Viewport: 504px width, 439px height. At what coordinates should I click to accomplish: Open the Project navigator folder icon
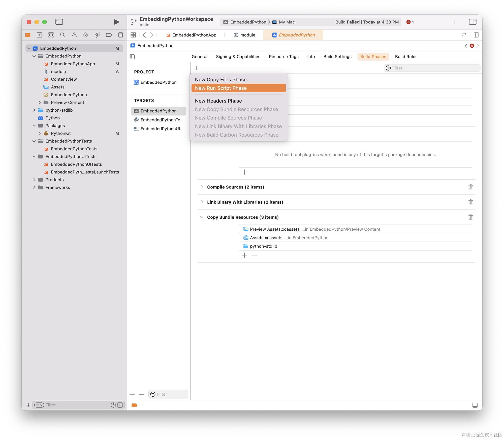click(28, 35)
